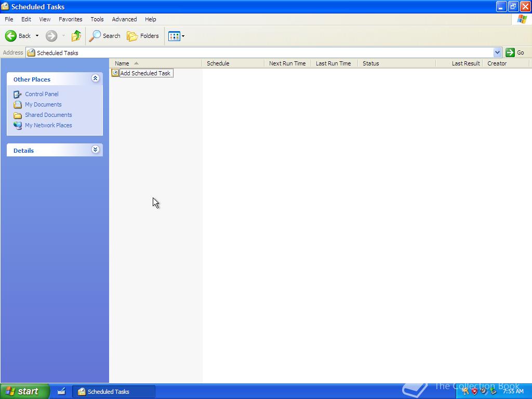
Task: Collapse the Other Places panel
Action: coord(95,78)
